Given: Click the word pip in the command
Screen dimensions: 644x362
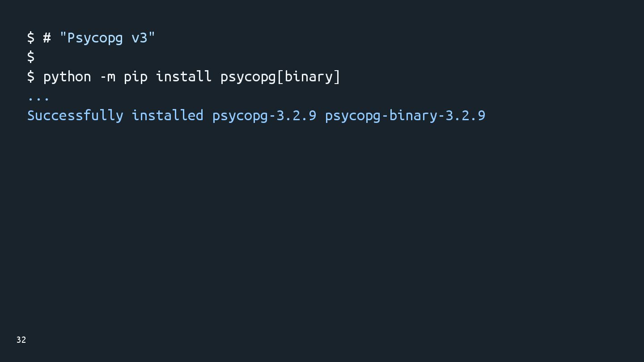Looking at the screenshot, I should click(136, 76).
